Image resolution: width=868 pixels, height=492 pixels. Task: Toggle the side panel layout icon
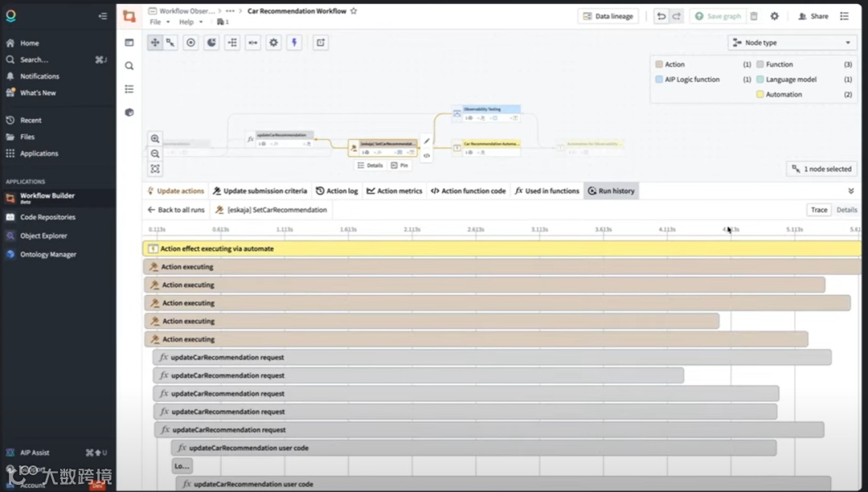click(x=129, y=43)
